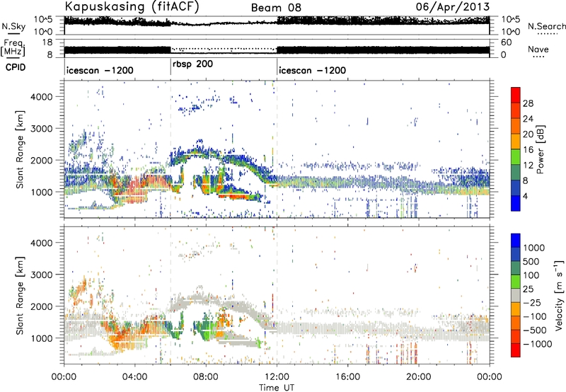
Task: Click the '08:00' time axis label
Action: 206,377
